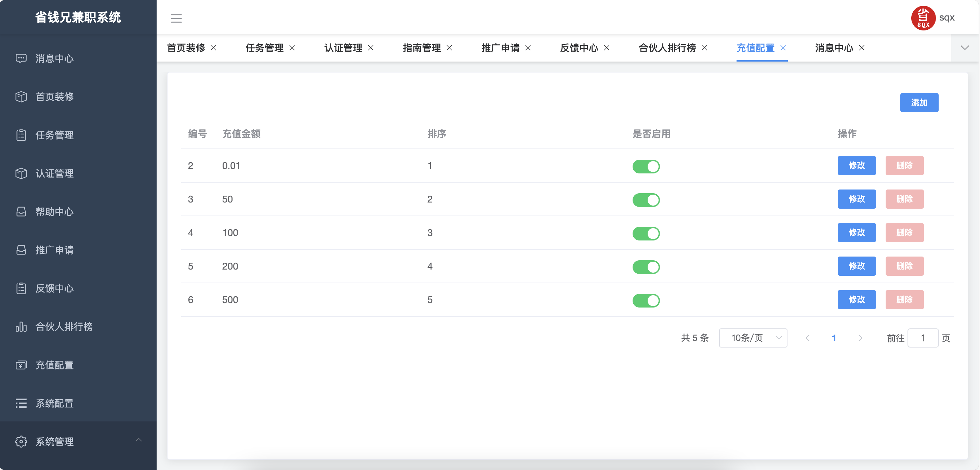Open the 10条/页 page size dropdown
The width and height of the screenshot is (980, 470).
[753, 338]
